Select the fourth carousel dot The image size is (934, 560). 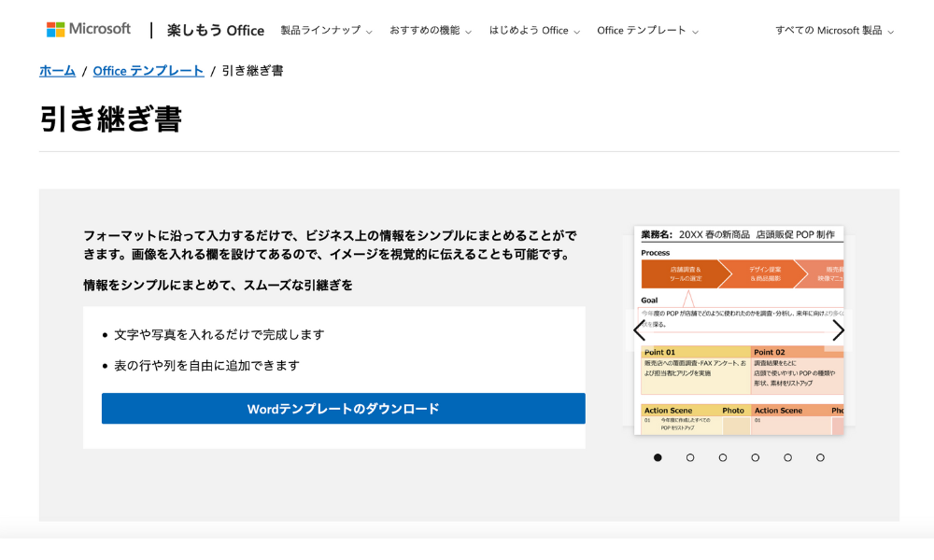[x=755, y=457]
